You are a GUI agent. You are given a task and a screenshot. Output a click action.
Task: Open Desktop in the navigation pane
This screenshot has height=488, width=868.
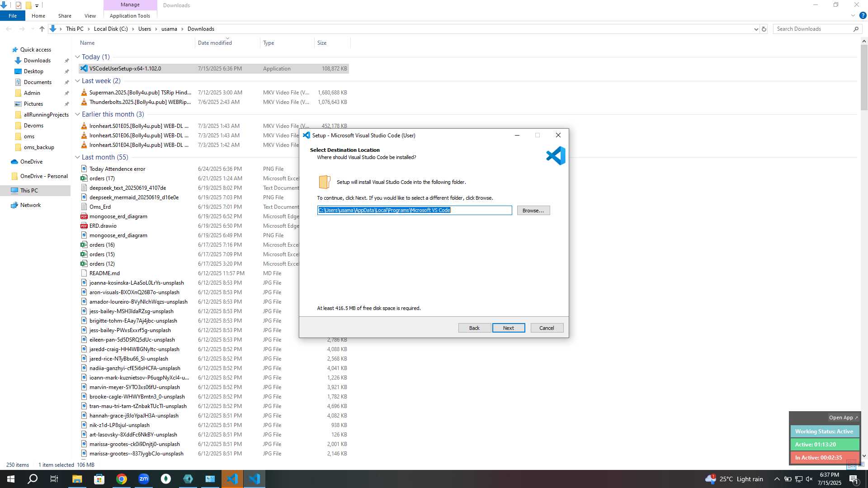click(x=33, y=71)
